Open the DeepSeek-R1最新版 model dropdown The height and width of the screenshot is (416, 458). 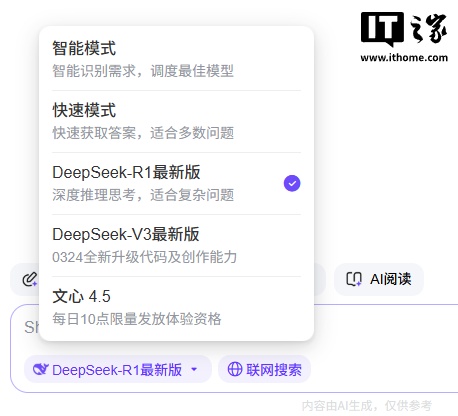click(118, 369)
